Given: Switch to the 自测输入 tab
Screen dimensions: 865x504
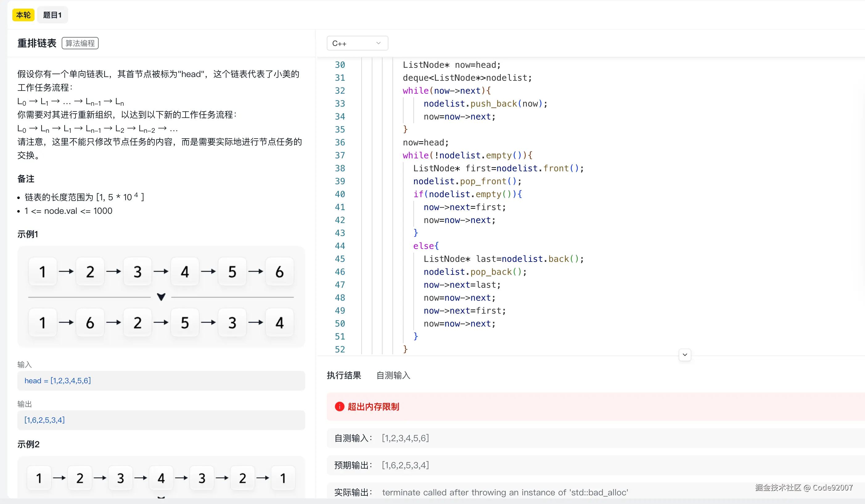Looking at the screenshot, I should 393,375.
